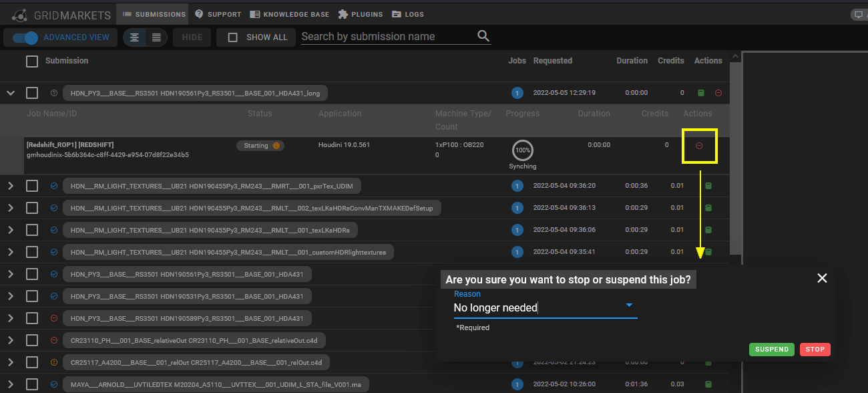Image resolution: width=868 pixels, height=393 pixels.
Task: Click stopped-status icon on CR23110_PH row
Action: point(54,340)
